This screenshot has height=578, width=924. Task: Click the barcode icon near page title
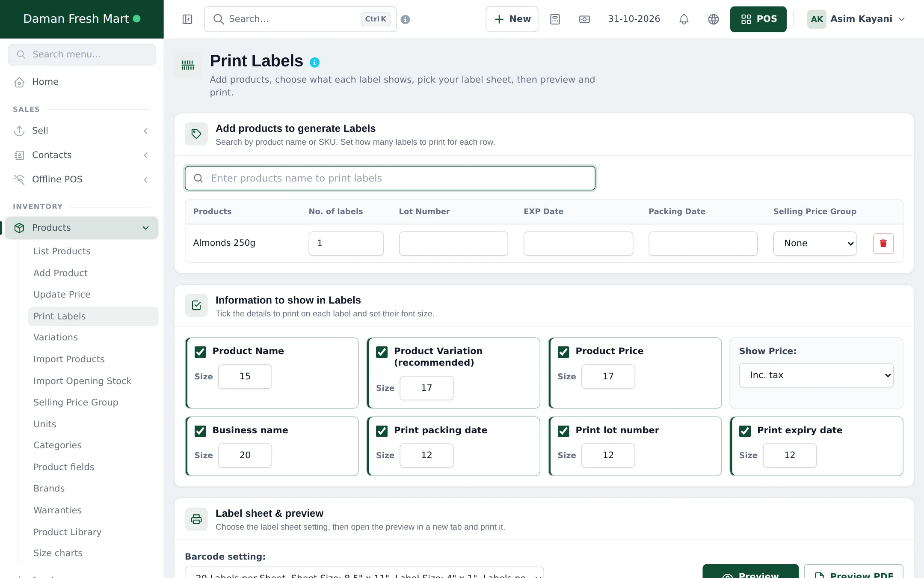pyautogui.click(x=188, y=65)
